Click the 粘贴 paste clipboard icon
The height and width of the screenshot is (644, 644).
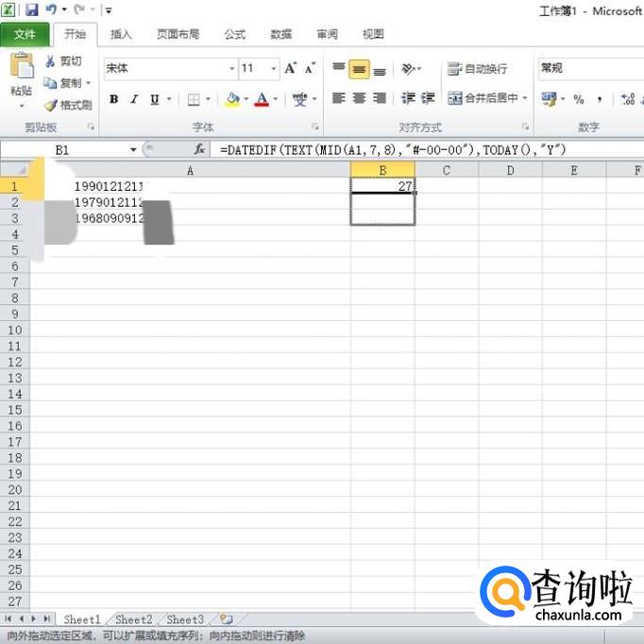click(22, 65)
